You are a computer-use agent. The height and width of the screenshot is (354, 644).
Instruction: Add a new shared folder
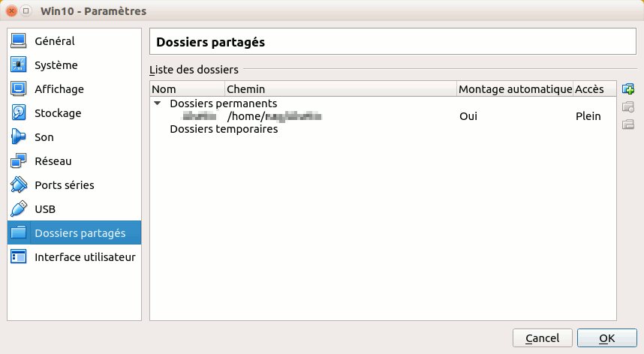[628, 89]
